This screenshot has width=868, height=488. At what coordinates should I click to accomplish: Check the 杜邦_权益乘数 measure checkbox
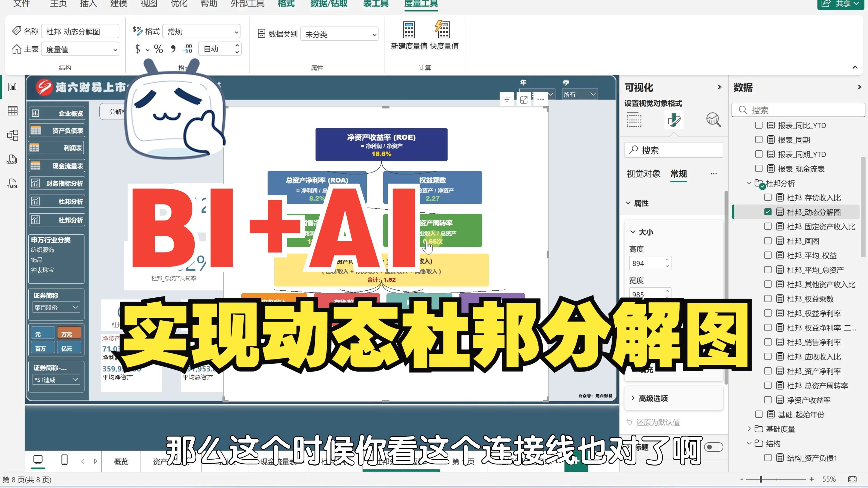[768, 299]
